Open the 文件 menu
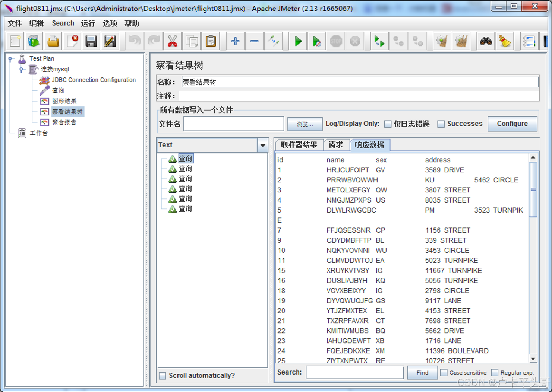This screenshot has height=392, width=552. click(x=15, y=23)
